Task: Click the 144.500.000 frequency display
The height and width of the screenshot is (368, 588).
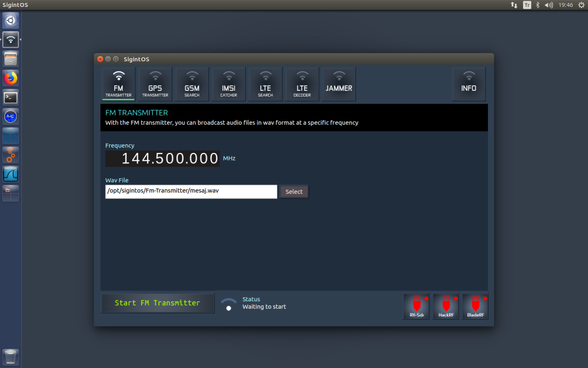Action: (x=163, y=159)
